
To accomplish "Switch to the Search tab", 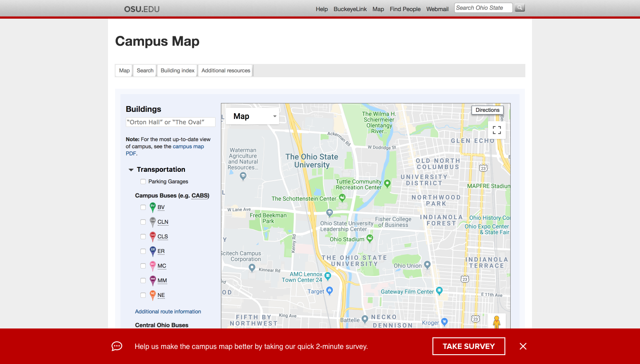I will pyautogui.click(x=145, y=71).
